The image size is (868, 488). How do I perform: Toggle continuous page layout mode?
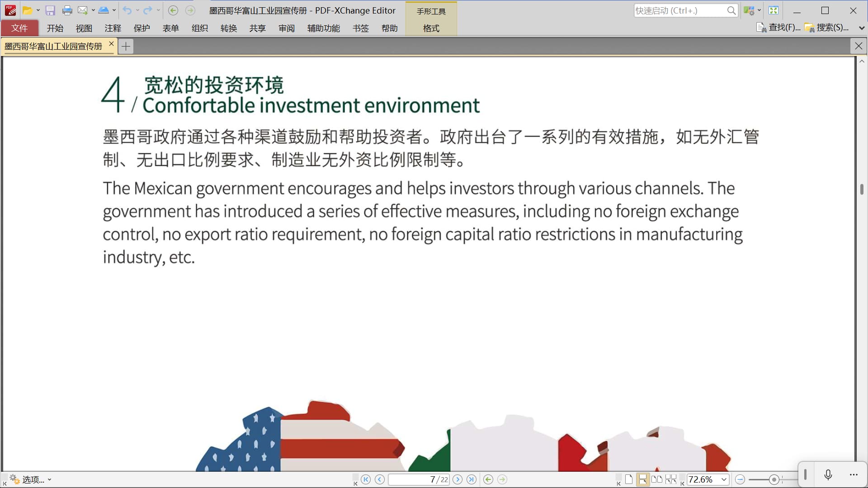tap(642, 479)
